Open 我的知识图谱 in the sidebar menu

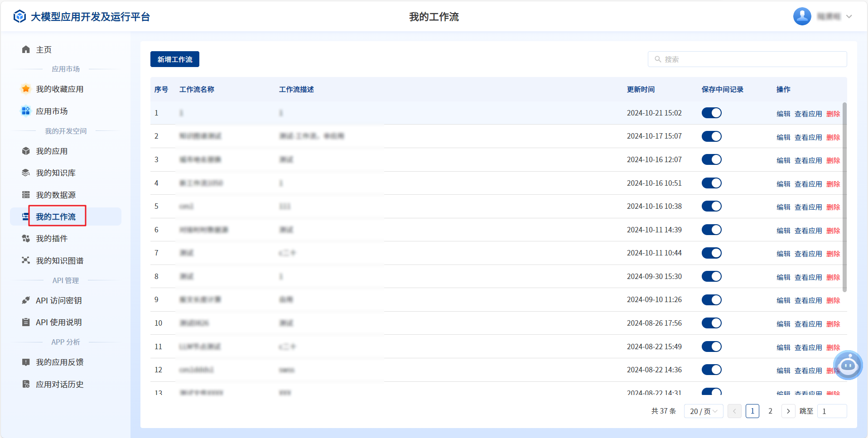pyautogui.click(x=59, y=260)
